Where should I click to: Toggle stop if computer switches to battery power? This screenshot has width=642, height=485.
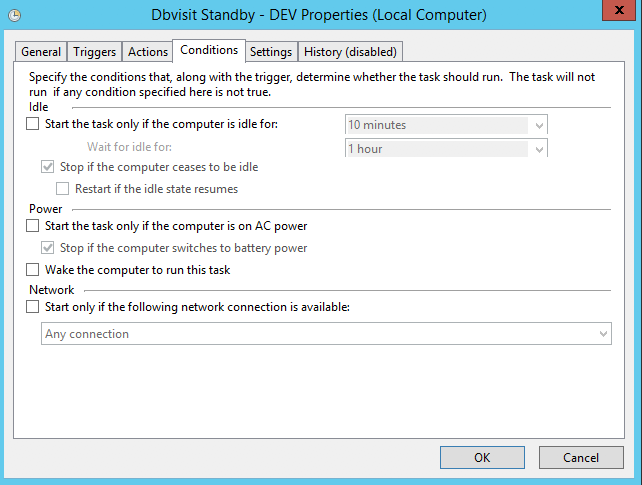click(x=47, y=248)
